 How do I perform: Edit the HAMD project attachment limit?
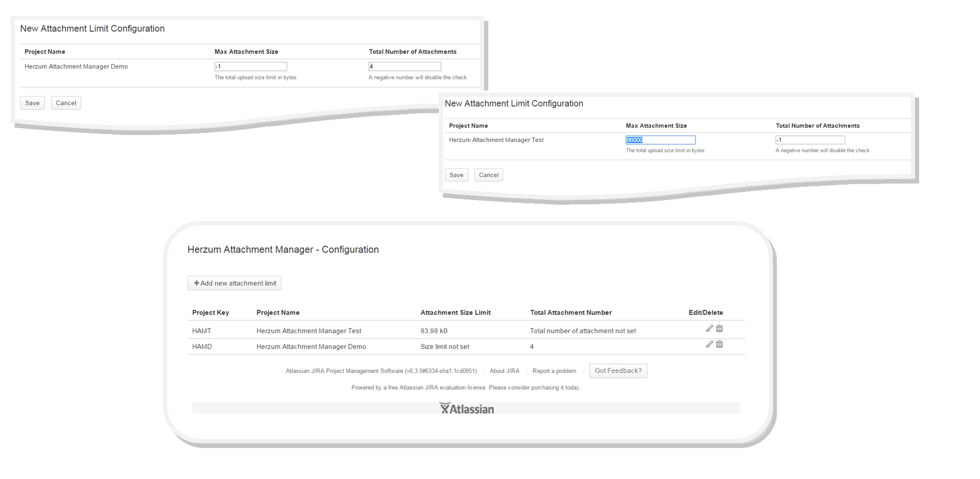coord(709,344)
